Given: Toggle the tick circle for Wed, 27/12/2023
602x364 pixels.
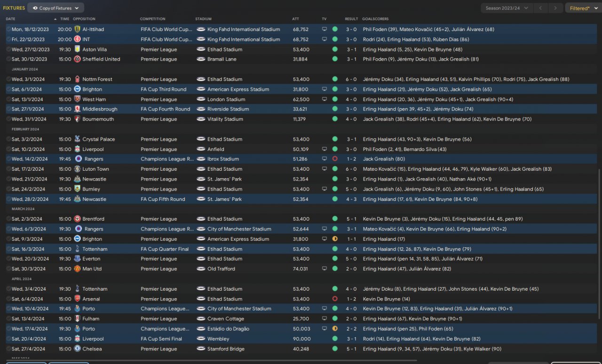Looking at the screenshot, I should tap(8, 49).
